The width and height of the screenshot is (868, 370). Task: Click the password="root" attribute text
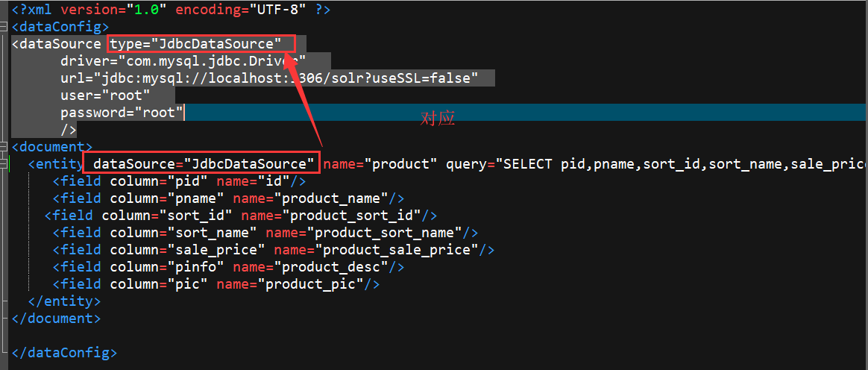click(122, 113)
